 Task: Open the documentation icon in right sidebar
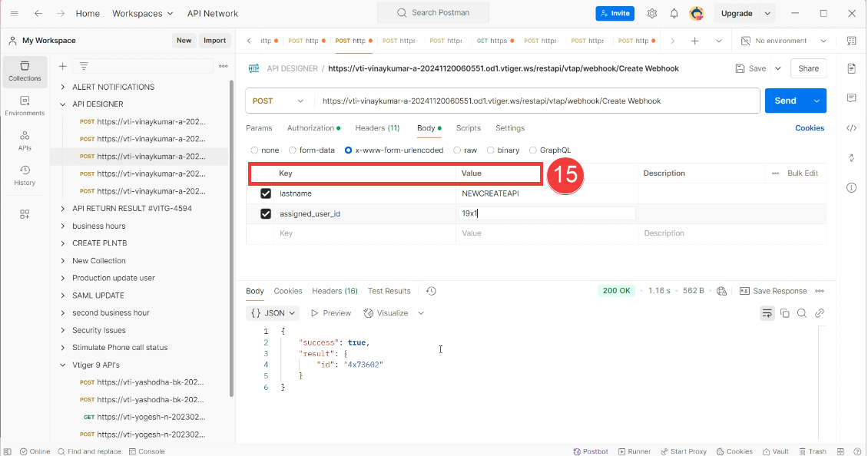point(851,68)
